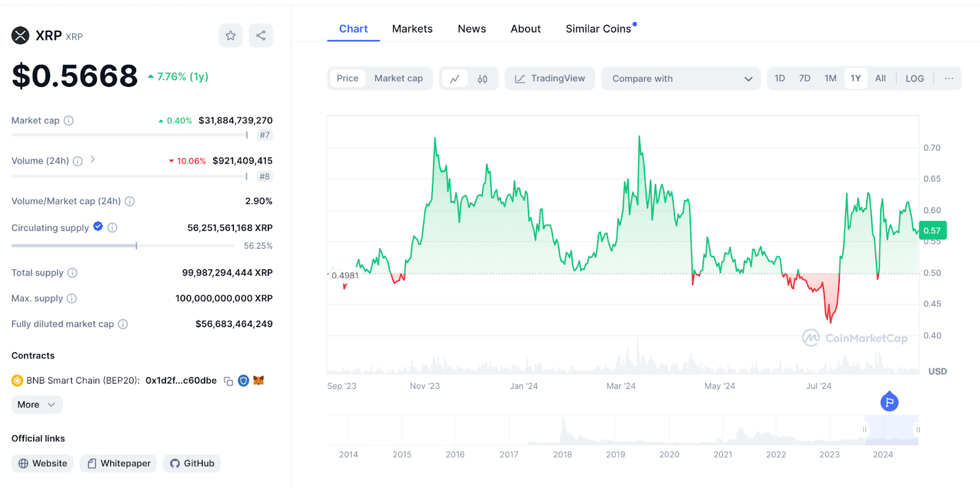Click the #7 market cap rank badge
The height and width of the screenshot is (487, 980).
pos(265,135)
